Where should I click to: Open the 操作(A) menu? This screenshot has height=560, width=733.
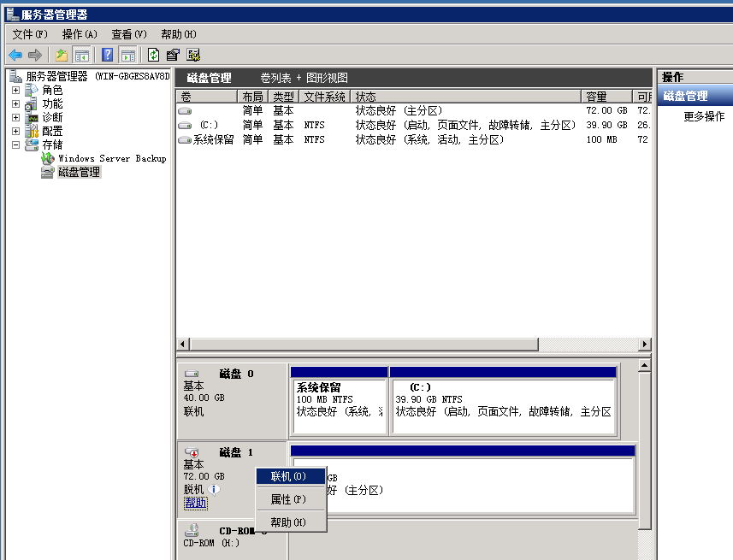(x=79, y=34)
